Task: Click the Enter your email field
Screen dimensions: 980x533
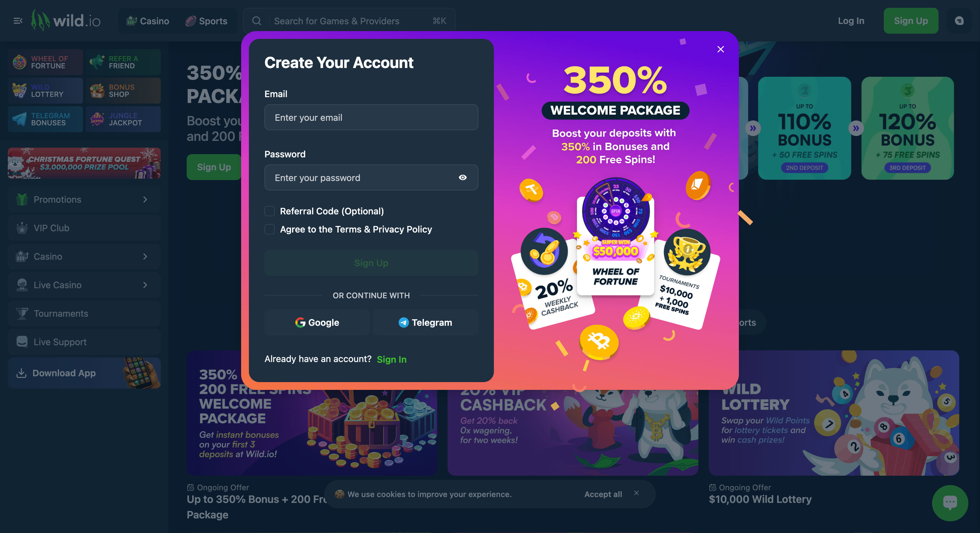Action: [x=371, y=118]
